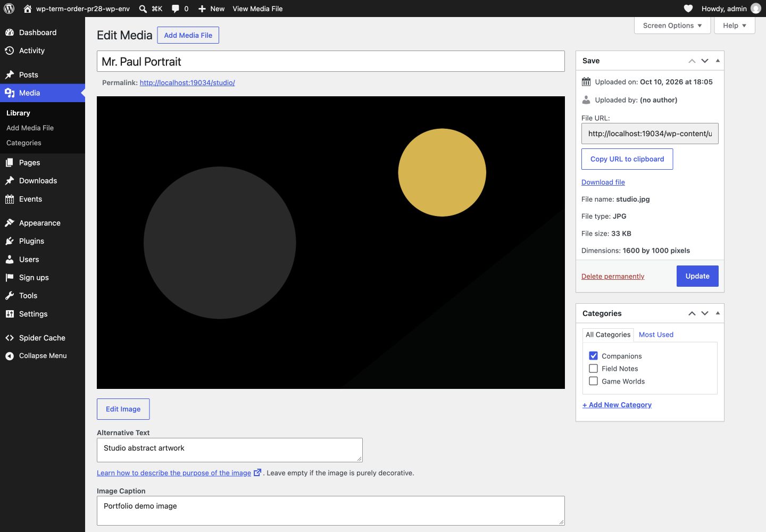766x532 pixels.
Task: Move the Save panel down
Action: 705,61
